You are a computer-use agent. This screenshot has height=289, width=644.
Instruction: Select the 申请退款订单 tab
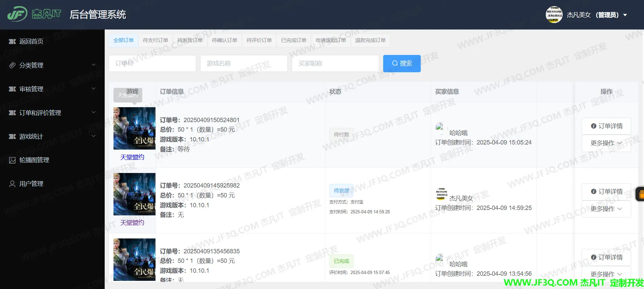coord(331,40)
